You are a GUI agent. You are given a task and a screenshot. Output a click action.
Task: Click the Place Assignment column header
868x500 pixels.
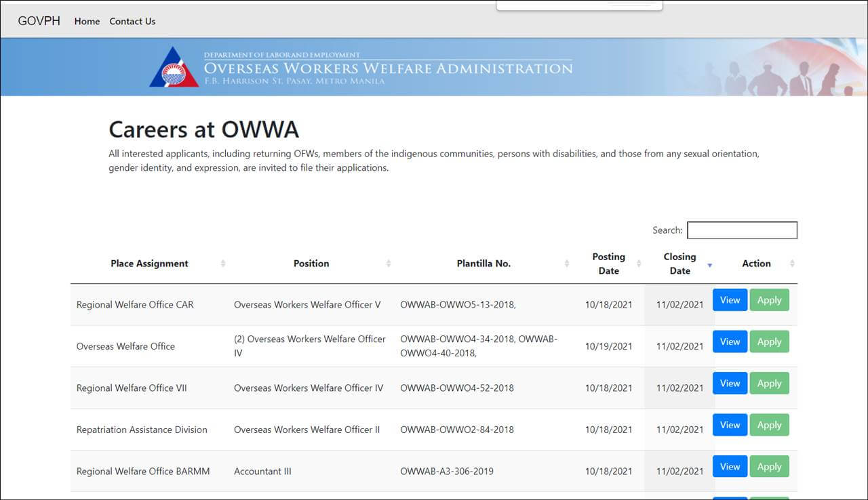tap(149, 264)
